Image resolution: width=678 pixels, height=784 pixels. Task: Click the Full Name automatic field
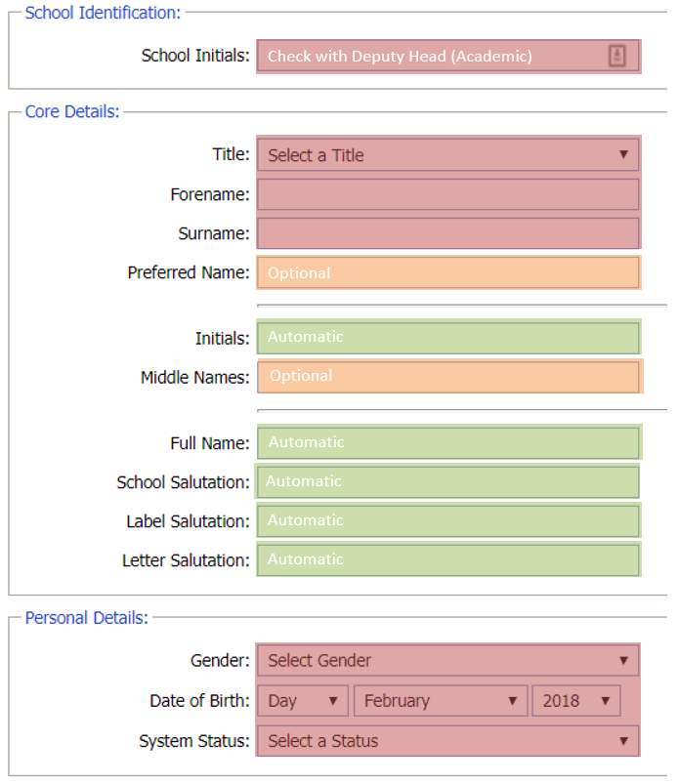(x=447, y=442)
